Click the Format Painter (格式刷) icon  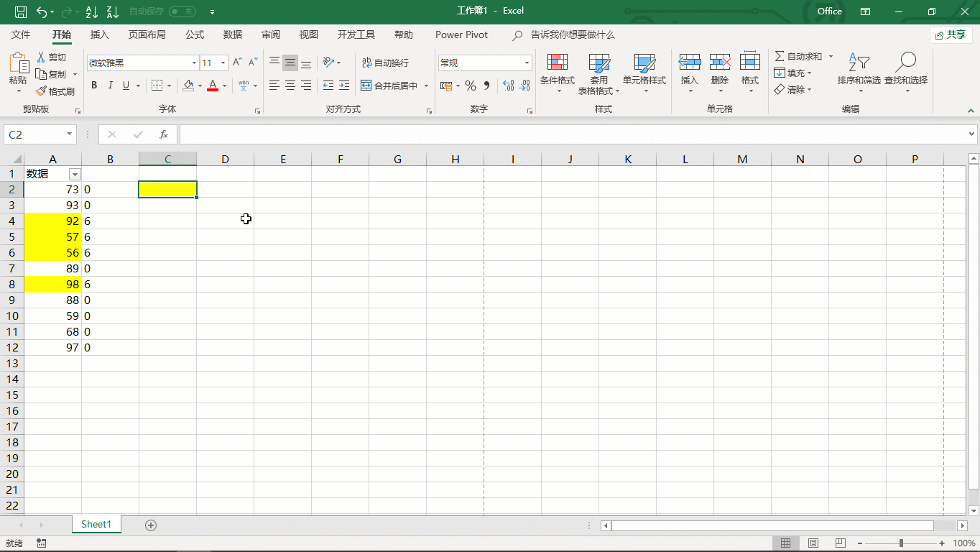(41, 91)
